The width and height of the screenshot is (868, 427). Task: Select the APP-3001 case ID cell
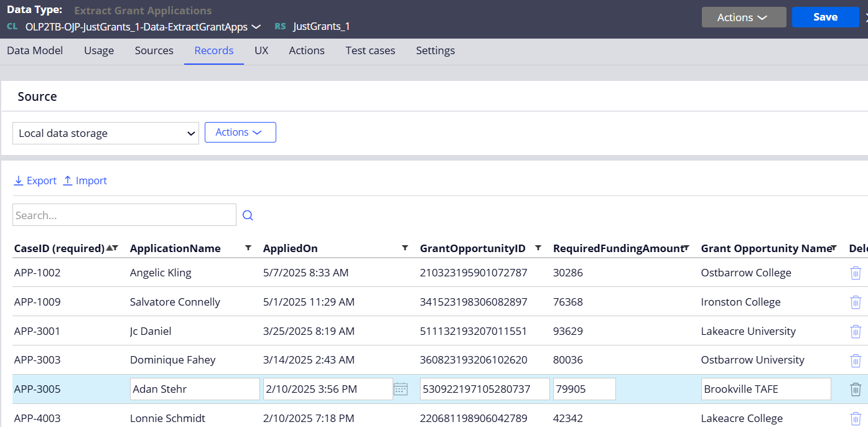(x=37, y=331)
